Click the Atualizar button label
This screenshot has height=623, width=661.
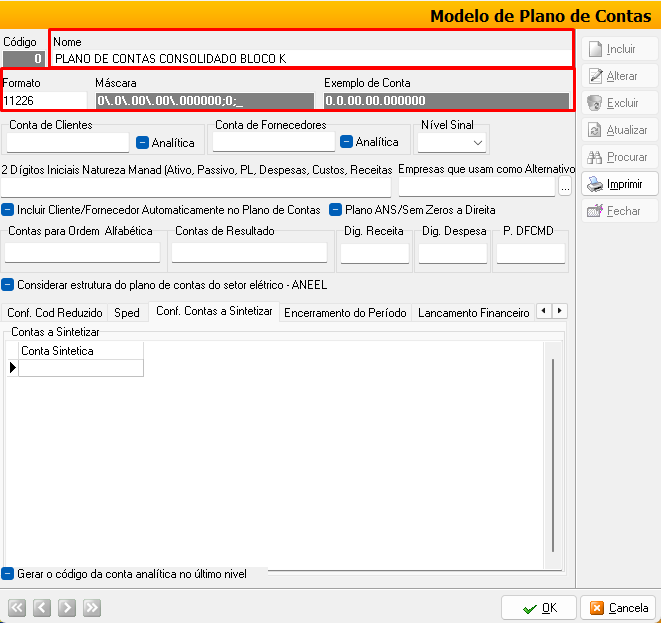point(627,130)
